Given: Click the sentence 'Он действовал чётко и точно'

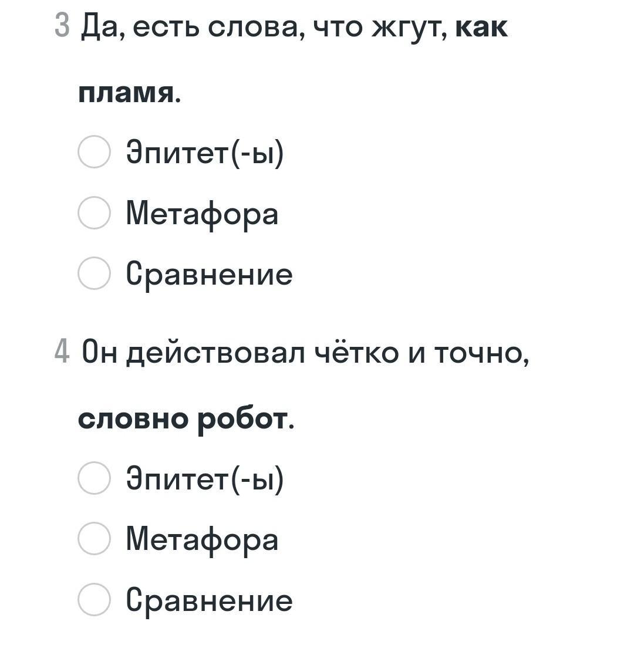Looking at the screenshot, I should pos(304,353).
